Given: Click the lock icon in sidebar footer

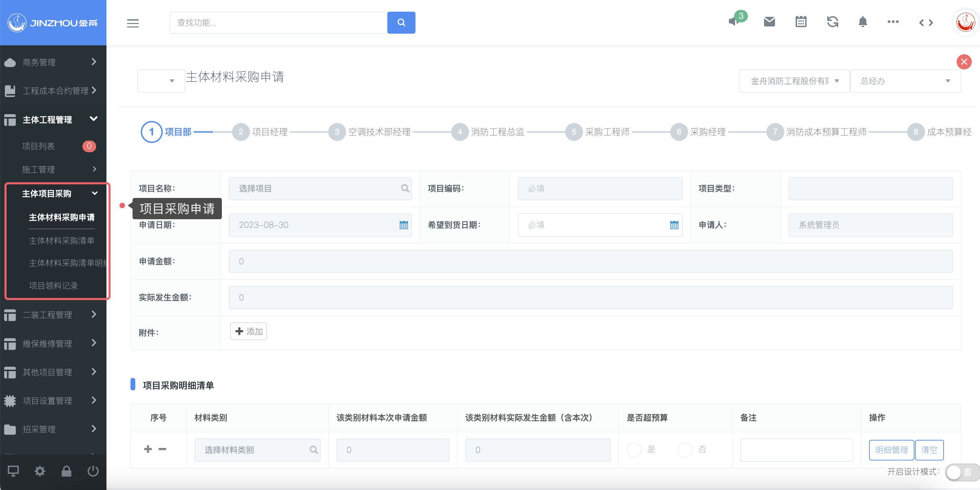Looking at the screenshot, I should 67,471.
